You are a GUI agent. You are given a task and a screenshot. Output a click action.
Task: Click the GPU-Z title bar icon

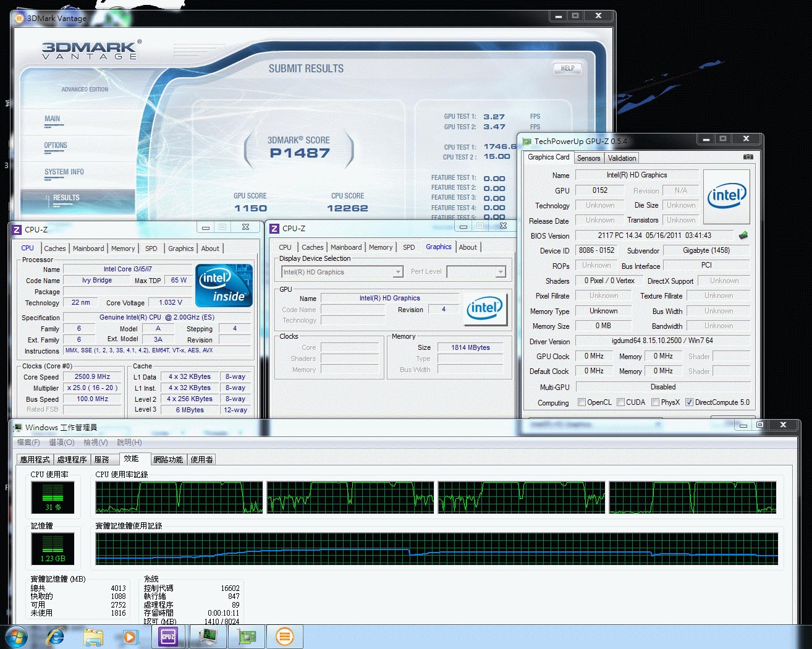pyautogui.click(x=527, y=142)
